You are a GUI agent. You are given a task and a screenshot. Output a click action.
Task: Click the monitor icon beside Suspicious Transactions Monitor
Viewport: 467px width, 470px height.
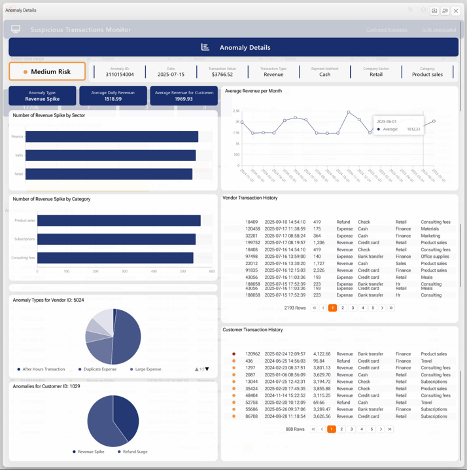point(15,29)
